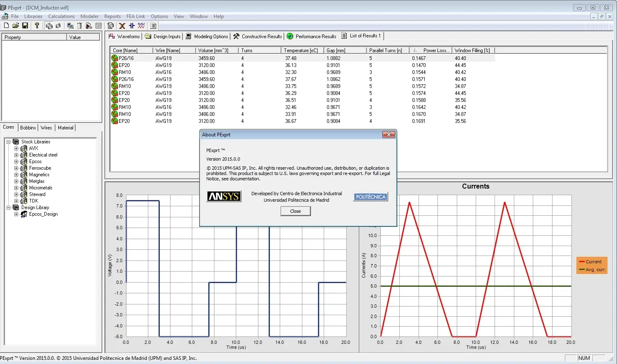Click the ANSYS logo in About dialog
The image size is (617, 364).
point(224,196)
